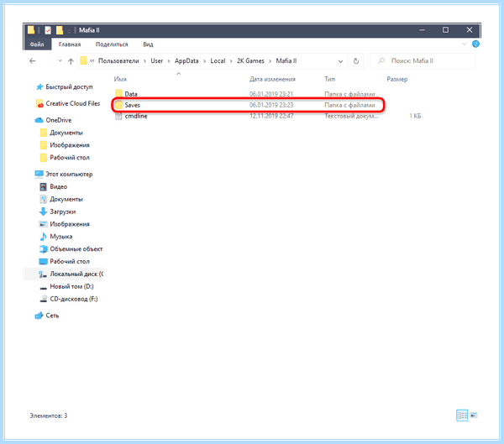
Task: Click Properties quick access toolbar icon
Action: click(48, 30)
